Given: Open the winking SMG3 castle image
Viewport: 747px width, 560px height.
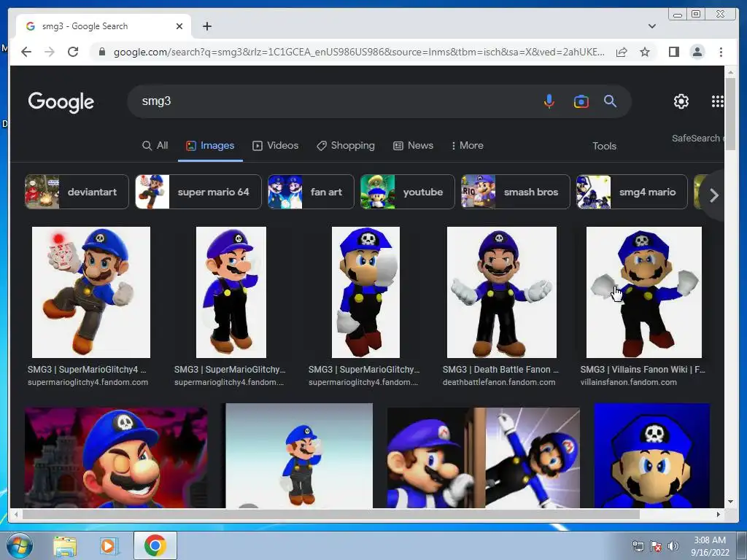Looking at the screenshot, I should (x=116, y=457).
